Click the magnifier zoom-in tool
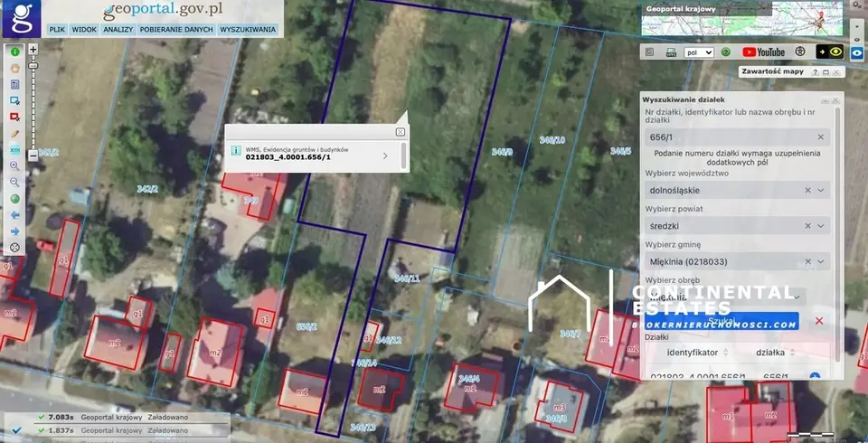The width and height of the screenshot is (868, 443). coord(15,165)
